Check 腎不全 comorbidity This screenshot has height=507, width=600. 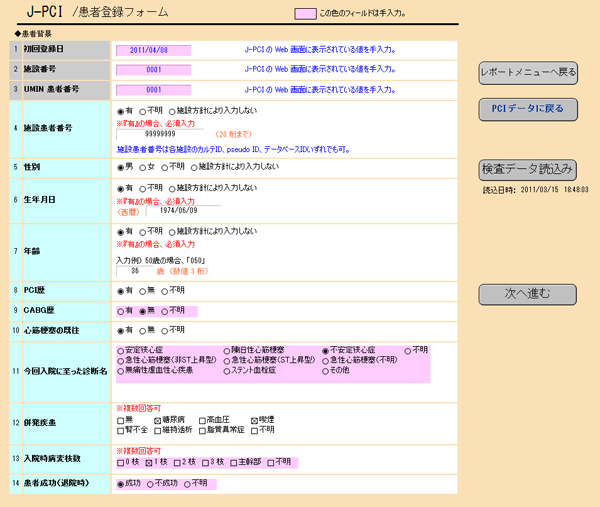pyautogui.click(x=121, y=431)
